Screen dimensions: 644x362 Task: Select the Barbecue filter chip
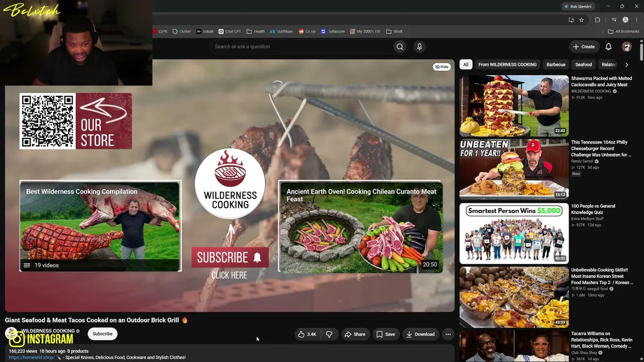(556, 64)
